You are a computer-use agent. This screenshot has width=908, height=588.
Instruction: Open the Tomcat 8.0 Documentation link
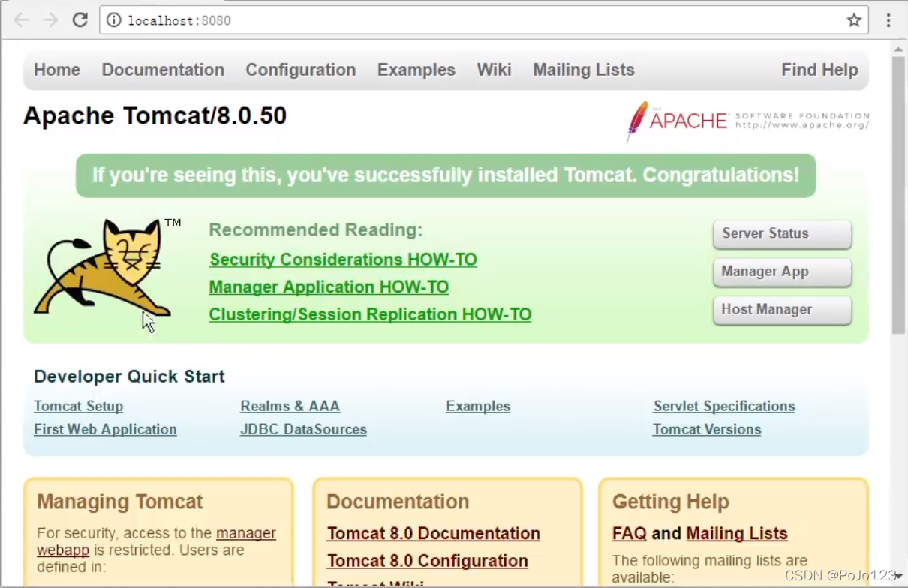pyautogui.click(x=434, y=534)
